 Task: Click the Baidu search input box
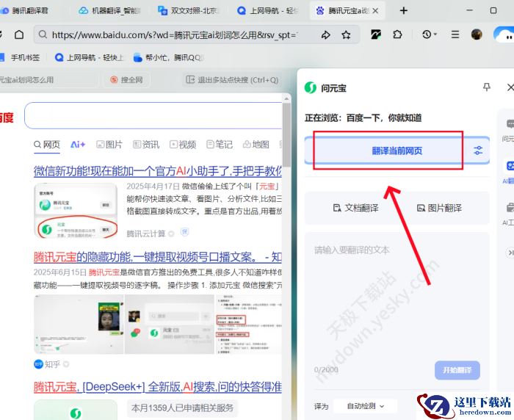click(x=153, y=115)
